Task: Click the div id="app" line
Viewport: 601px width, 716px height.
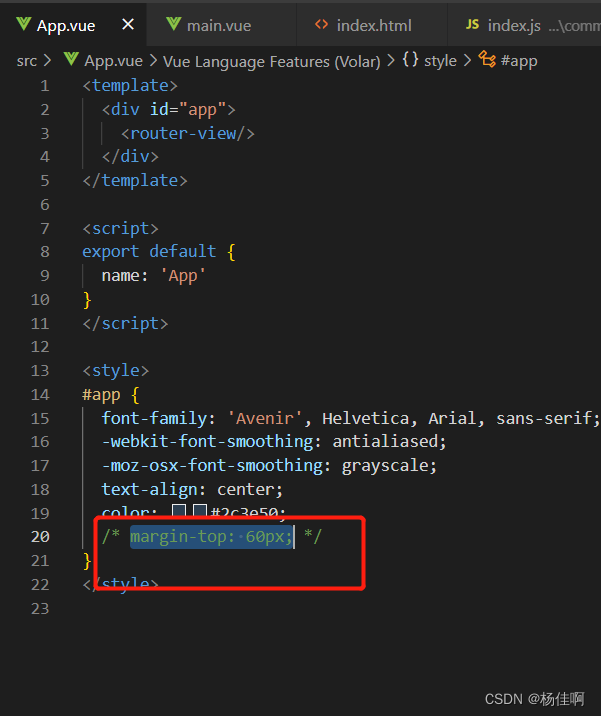Action: 169,110
